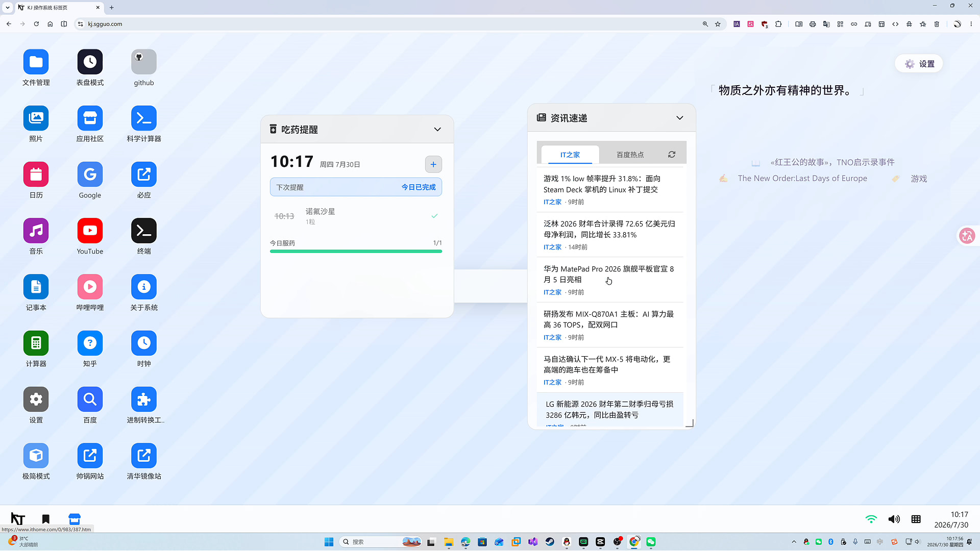Open the 时钟 clock app
This screenshot has width=980, height=551.
(x=144, y=343)
